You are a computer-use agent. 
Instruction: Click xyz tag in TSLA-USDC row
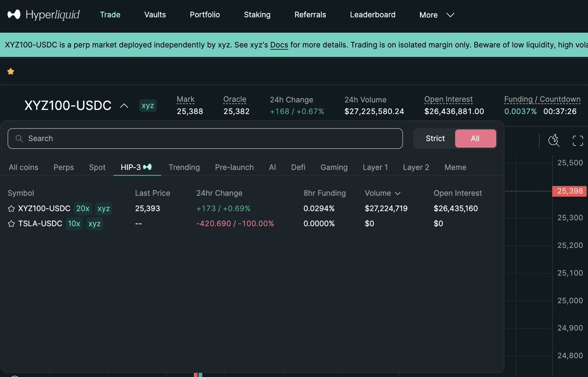click(95, 224)
